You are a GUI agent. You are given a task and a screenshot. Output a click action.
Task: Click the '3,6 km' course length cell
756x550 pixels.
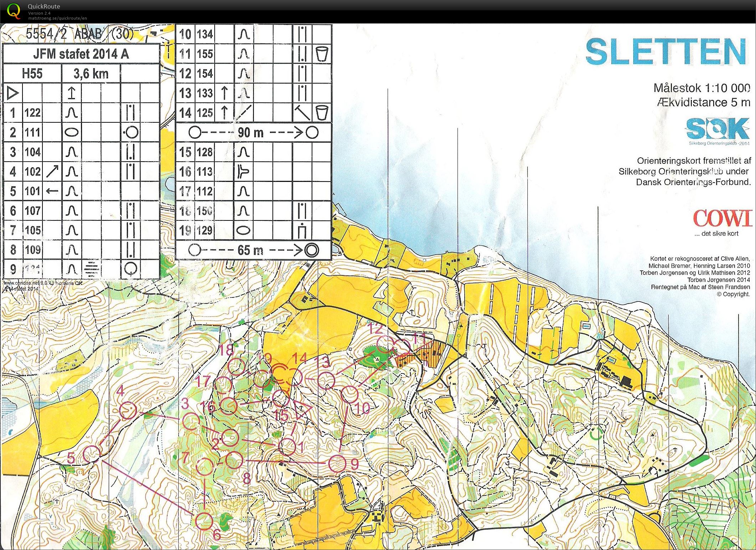(x=91, y=73)
